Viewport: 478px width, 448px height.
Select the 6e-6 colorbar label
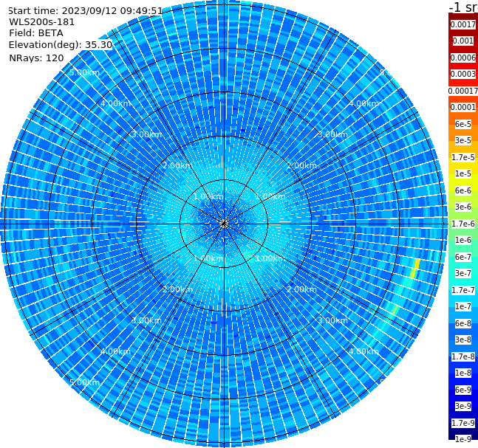coord(463,190)
